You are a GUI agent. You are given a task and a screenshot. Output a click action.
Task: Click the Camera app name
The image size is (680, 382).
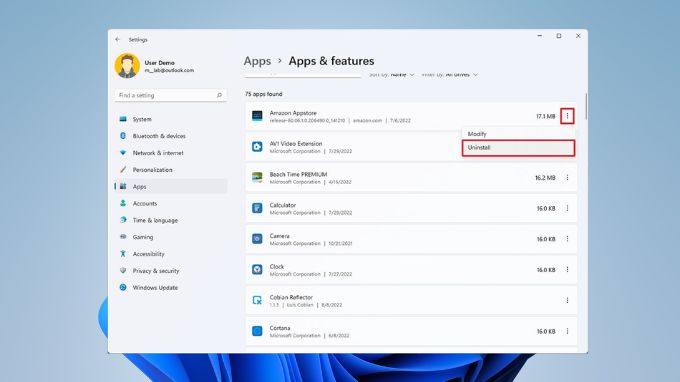[279, 236]
